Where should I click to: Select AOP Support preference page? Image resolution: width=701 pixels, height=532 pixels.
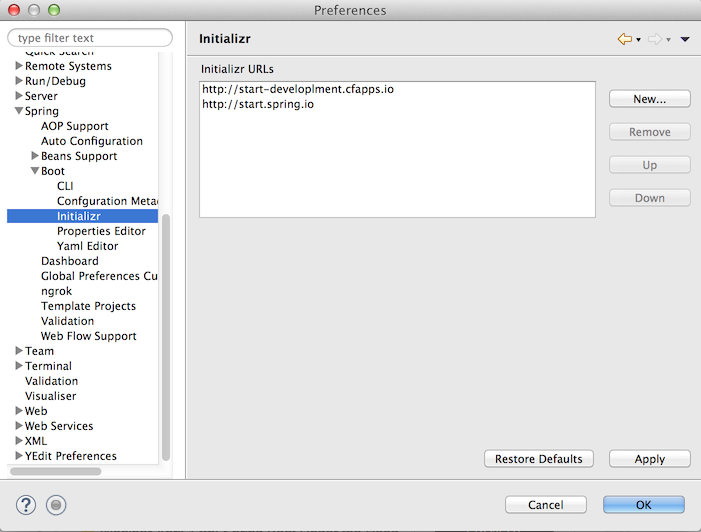pos(75,126)
